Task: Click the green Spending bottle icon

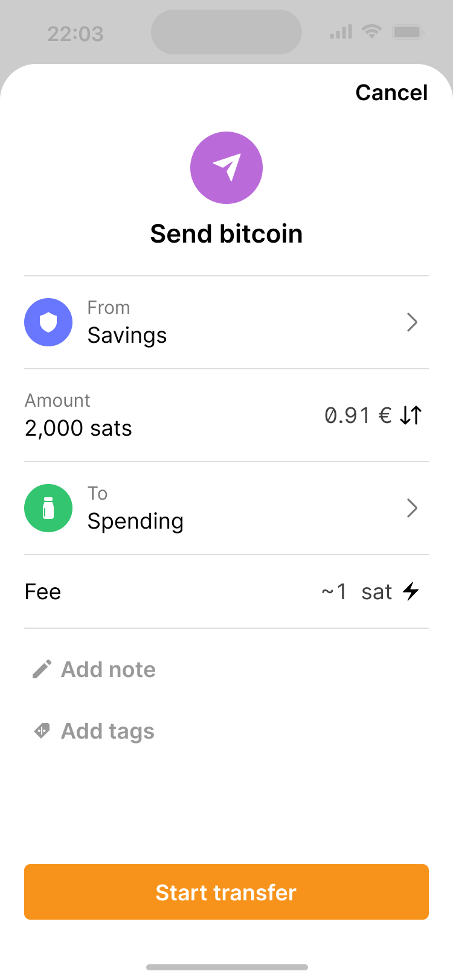Action: click(48, 508)
